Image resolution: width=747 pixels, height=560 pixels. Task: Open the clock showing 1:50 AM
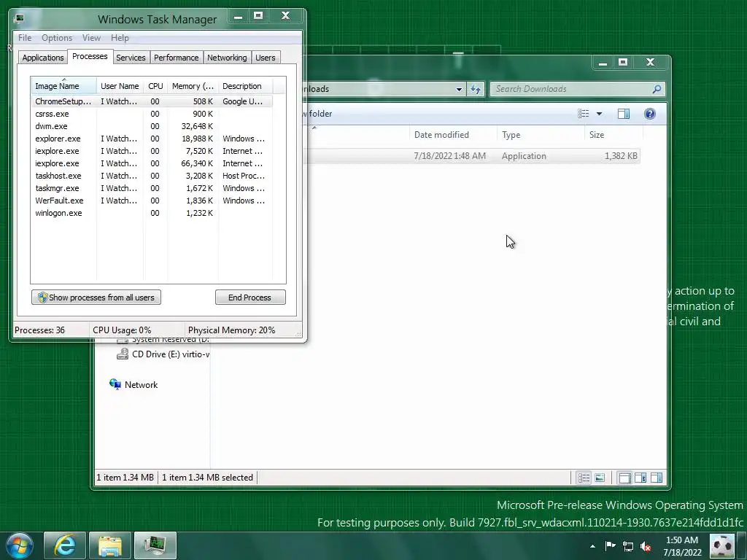click(682, 546)
